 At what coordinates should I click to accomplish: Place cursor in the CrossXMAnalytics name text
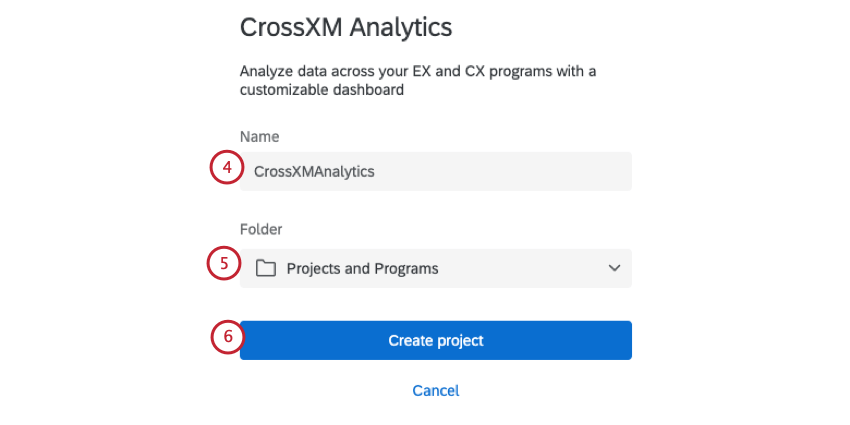pyautogui.click(x=314, y=171)
